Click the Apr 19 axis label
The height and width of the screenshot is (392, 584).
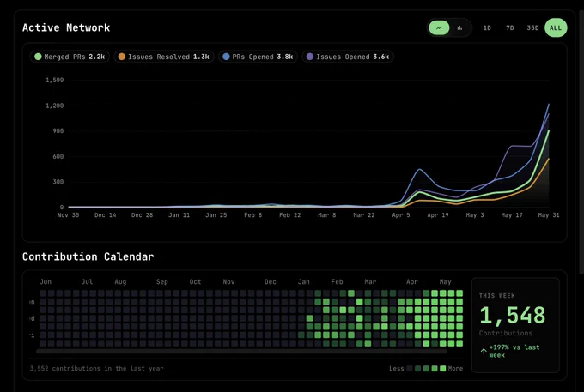tap(438, 215)
